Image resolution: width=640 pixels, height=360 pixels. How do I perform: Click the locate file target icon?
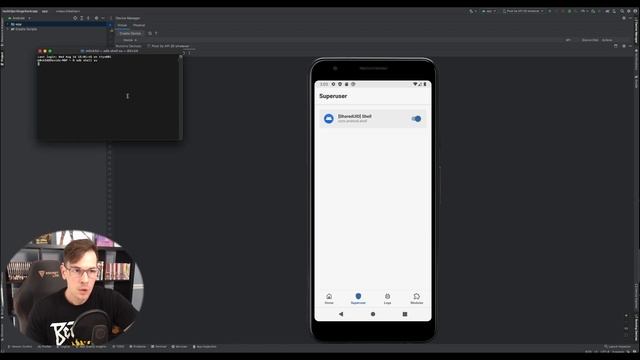point(75,18)
